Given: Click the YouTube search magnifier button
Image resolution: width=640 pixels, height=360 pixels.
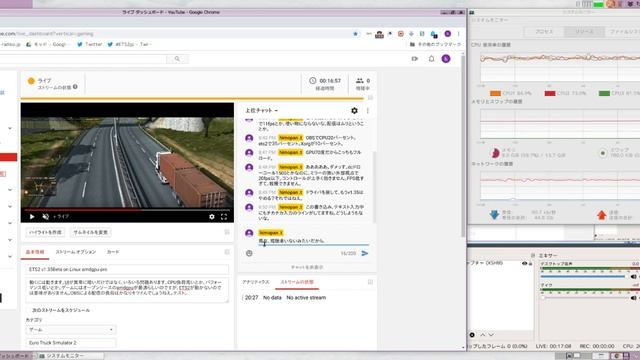Looking at the screenshot, I should pyautogui.click(x=177, y=59).
